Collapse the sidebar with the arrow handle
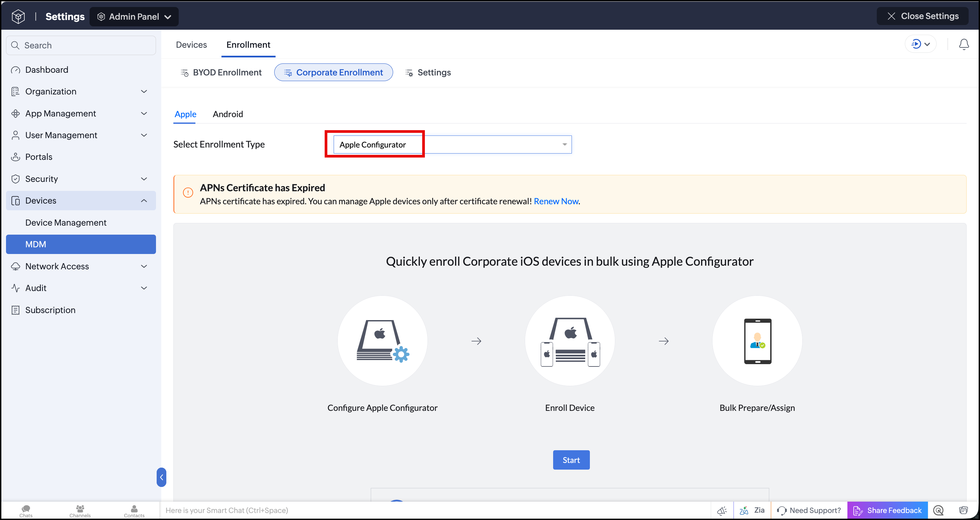This screenshot has height=520, width=980. (161, 477)
